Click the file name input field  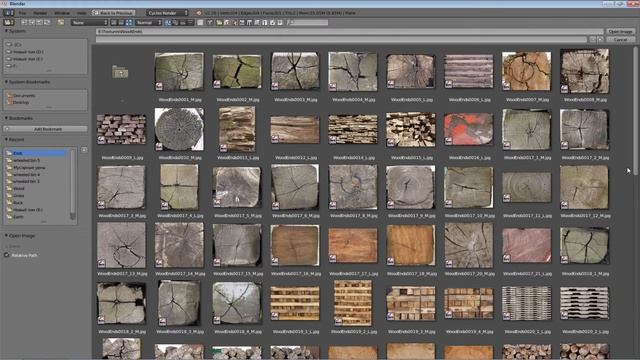pyautogui.click(x=342, y=40)
